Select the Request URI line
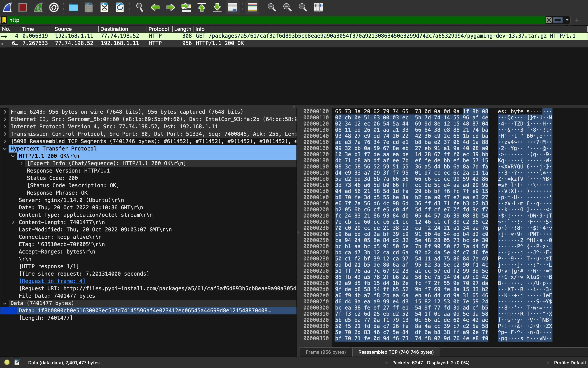 coord(157,288)
